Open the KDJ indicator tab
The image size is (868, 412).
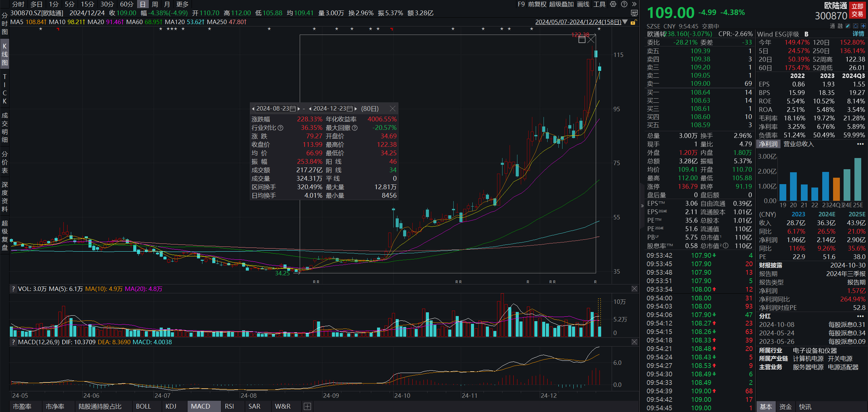tap(171, 406)
